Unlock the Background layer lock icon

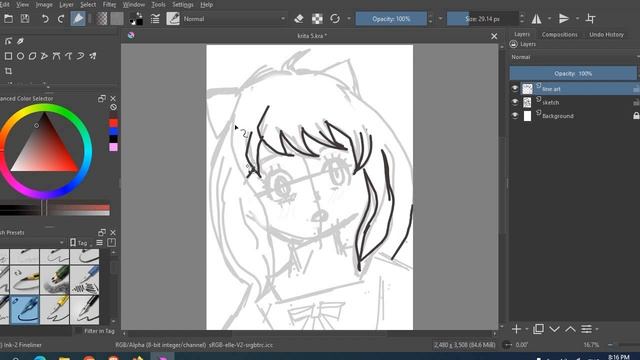[x=636, y=116]
